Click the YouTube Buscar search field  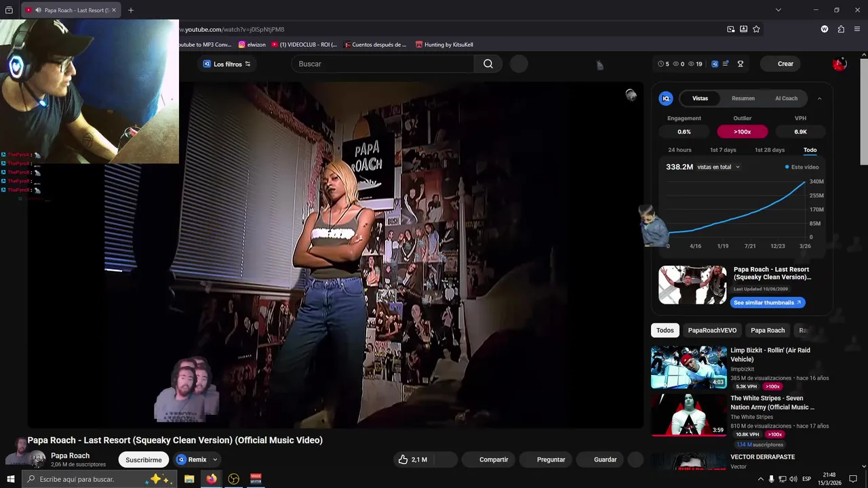(383, 64)
